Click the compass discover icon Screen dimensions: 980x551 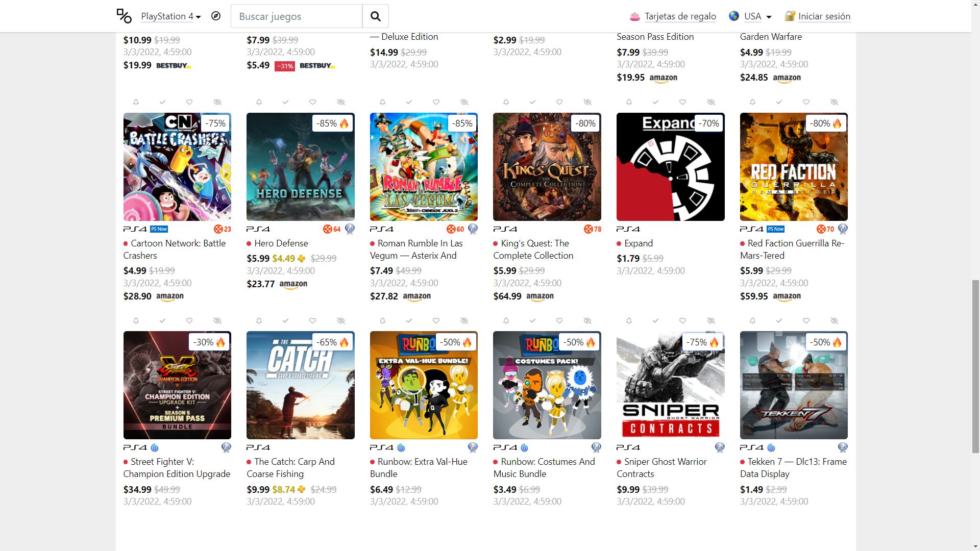216,16
